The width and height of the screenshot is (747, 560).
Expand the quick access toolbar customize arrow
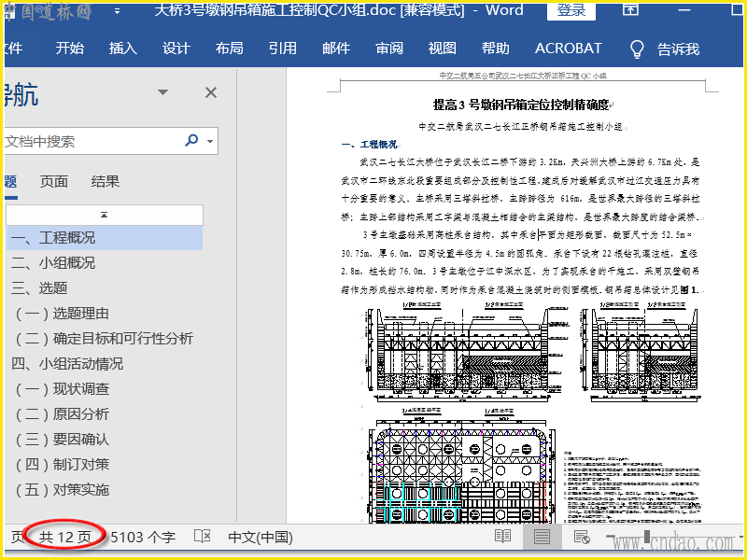[x=118, y=11]
